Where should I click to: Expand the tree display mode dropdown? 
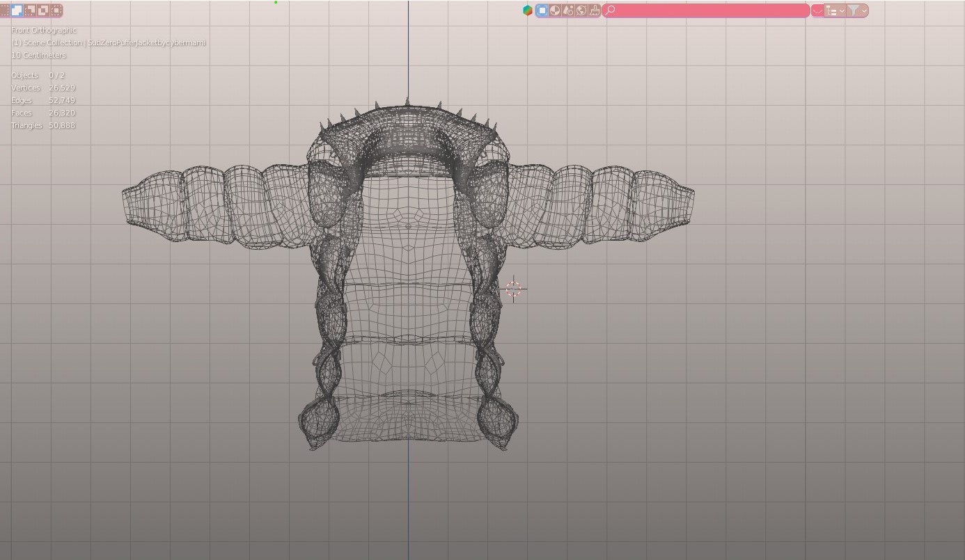835,10
